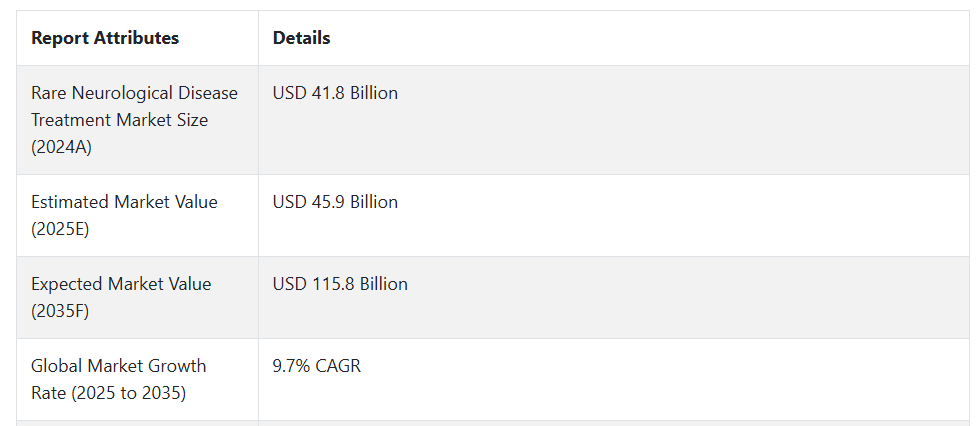Click the Expected Market Value text line
The width and height of the screenshot is (976, 426).
[121, 284]
